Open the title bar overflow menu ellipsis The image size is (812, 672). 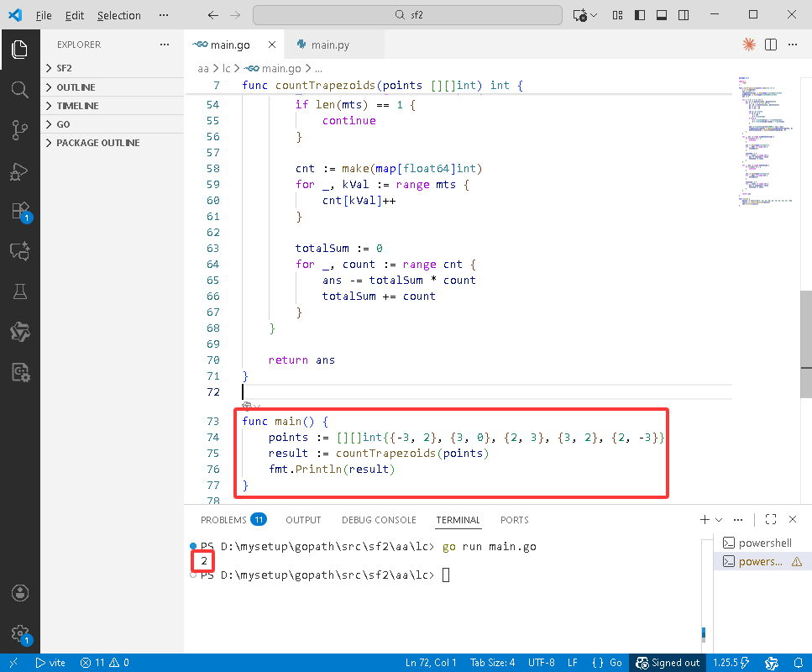point(164,15)
